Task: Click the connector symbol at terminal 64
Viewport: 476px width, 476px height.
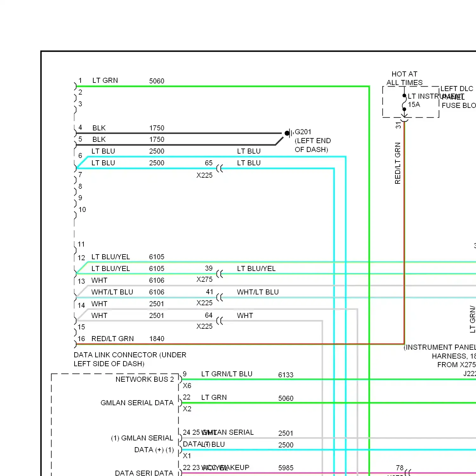Action: tap(220, 321)
